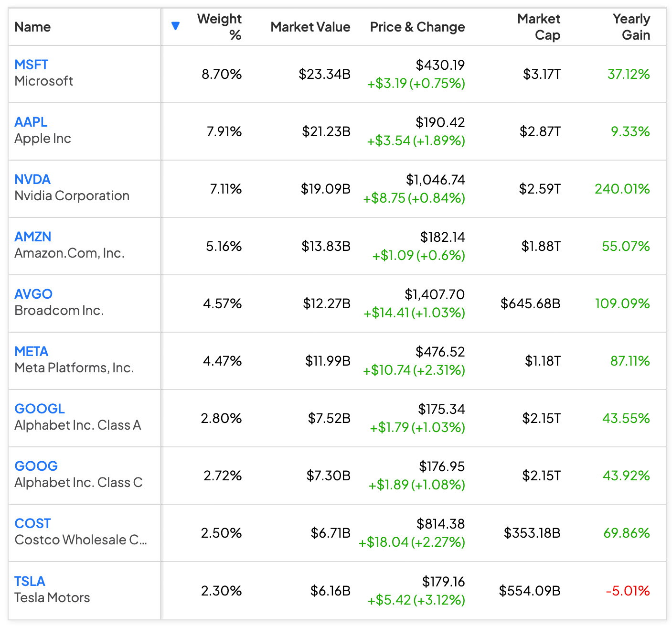The height and width of the screenshot is (628, 672).
Task: Click the $645.68B market cap
Action: pyautogui.click(x=531, y=303)
